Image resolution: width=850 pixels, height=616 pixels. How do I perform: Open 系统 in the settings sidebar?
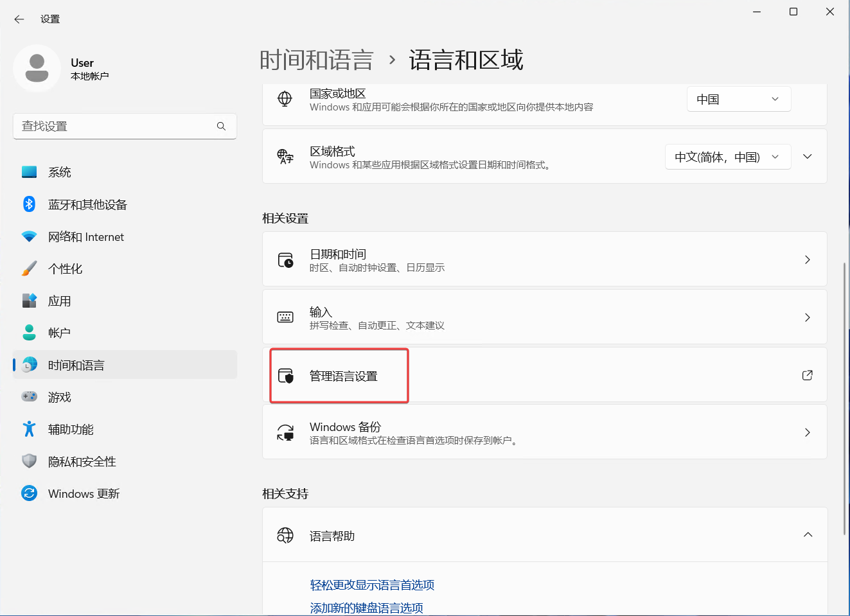(x=60, y=172)
